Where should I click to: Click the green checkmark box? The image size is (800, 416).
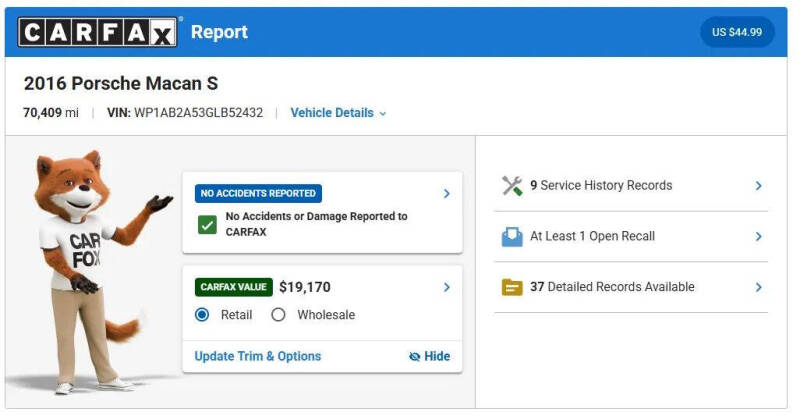(x=207, y=225)
